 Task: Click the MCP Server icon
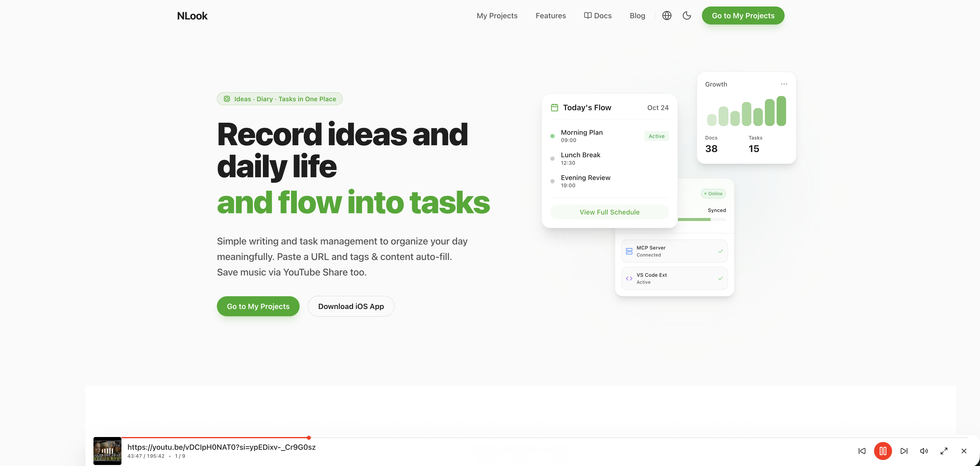point(630,251)
